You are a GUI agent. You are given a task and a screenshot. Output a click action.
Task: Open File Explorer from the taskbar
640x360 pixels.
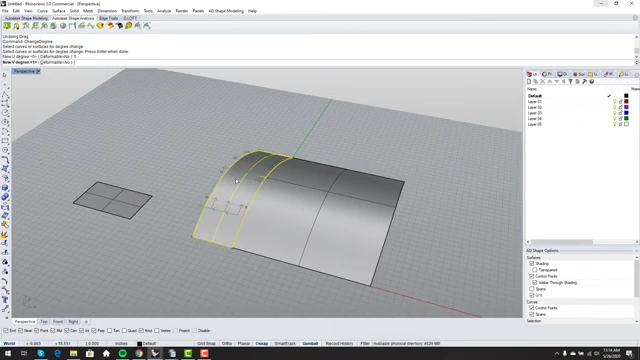[x=73, y=353]
